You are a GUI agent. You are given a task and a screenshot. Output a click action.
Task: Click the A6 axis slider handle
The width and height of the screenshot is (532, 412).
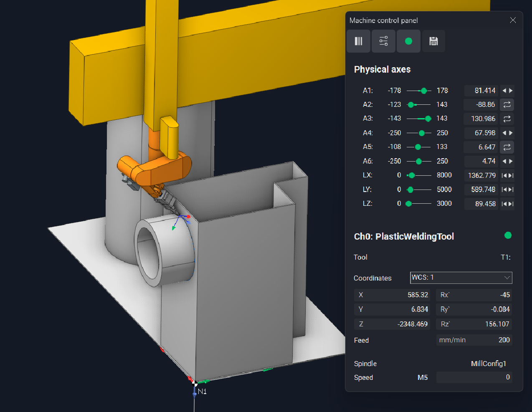419,161
